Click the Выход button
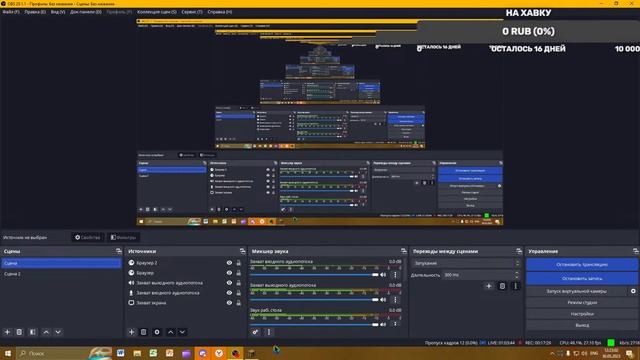Screen dimensions: 640x360 coord(582,325)
